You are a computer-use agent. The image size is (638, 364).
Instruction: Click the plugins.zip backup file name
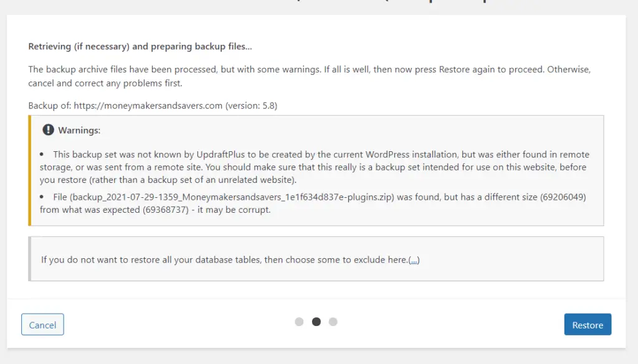(232, 197)
